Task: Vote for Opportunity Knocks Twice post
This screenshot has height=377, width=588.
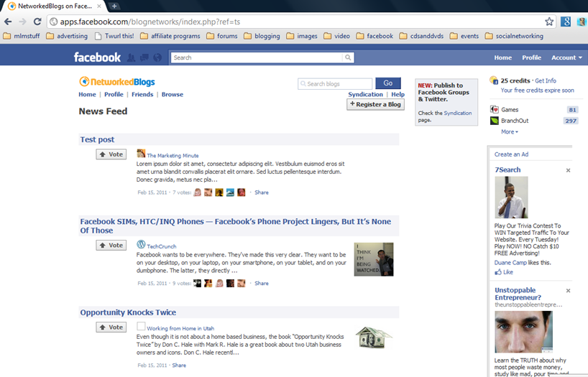Action: 111,327
